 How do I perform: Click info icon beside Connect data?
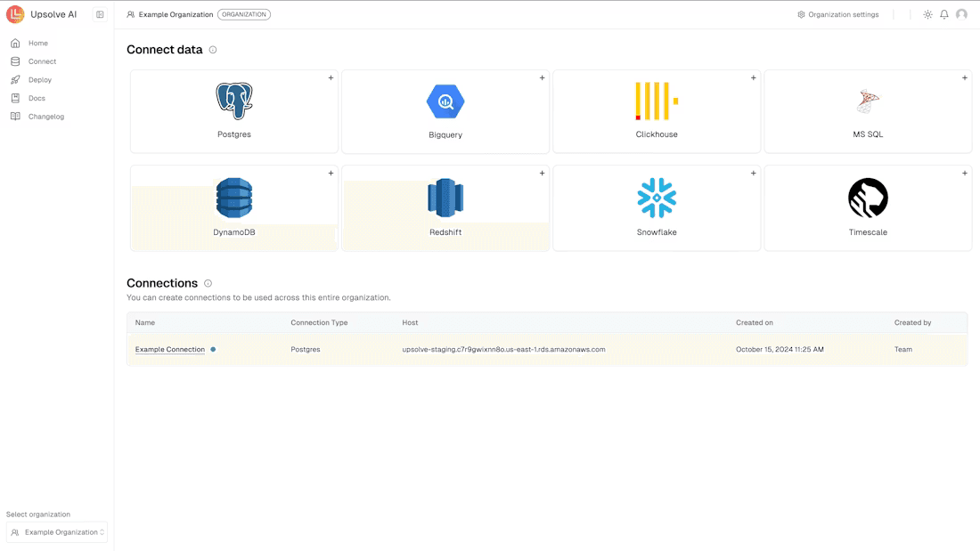213,50
